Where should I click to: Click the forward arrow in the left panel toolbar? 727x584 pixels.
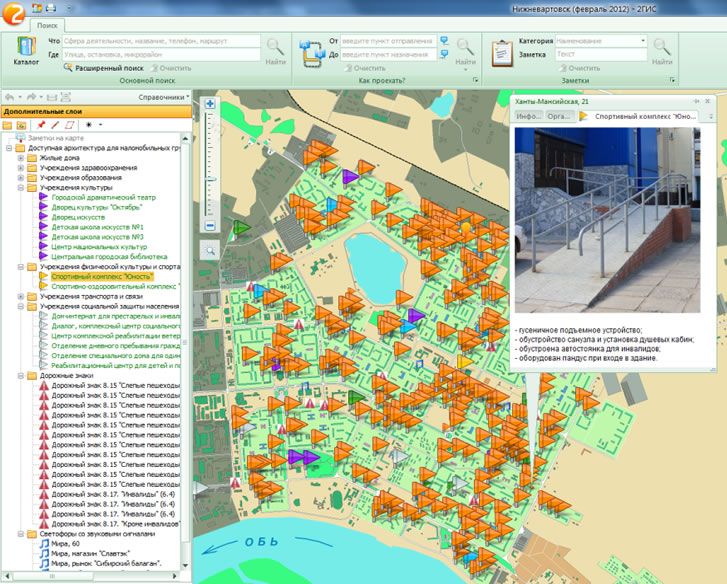coord(31,97)
